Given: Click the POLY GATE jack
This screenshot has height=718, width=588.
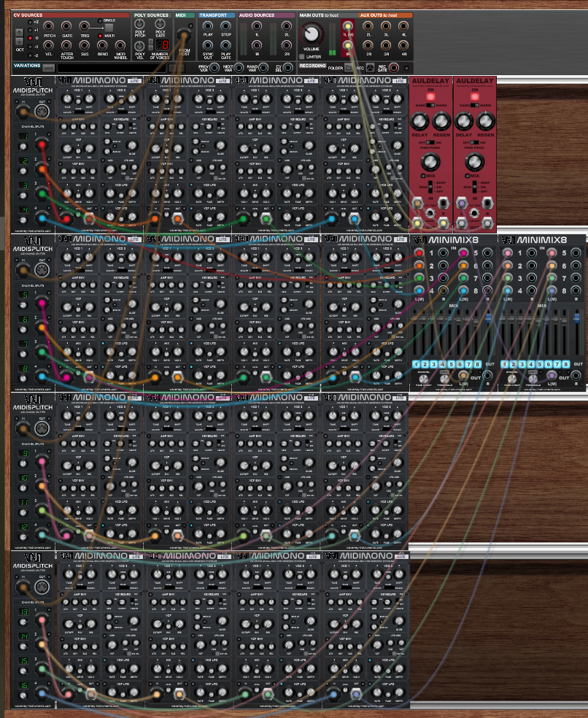Looking at the screenshot, I should click(160, 24).
